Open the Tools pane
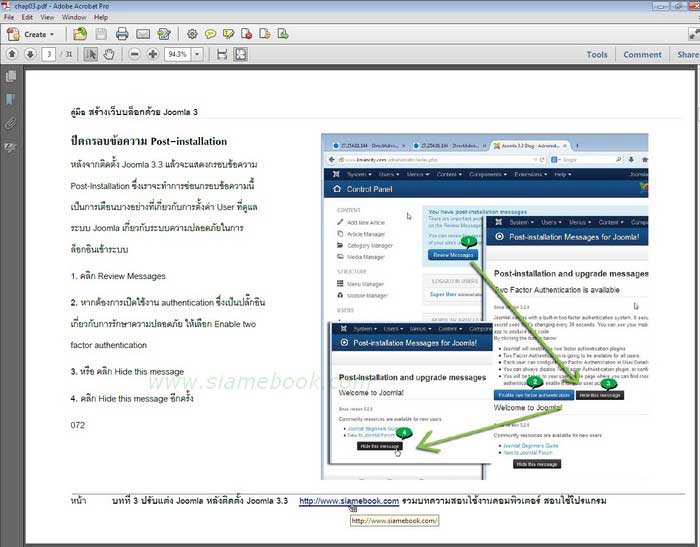The height and width of the screenshot is (547, 700). click(597, 54)
